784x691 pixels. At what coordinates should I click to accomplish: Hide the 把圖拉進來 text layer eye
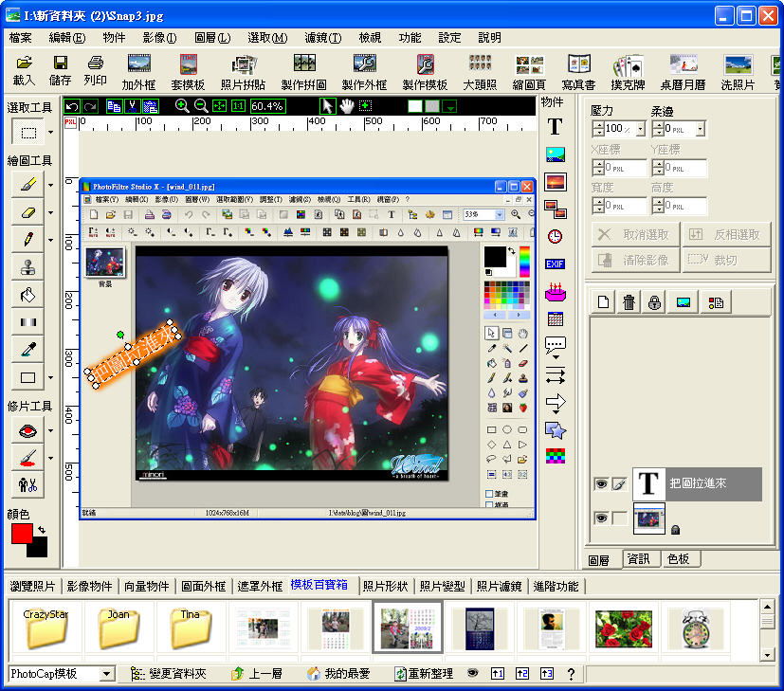(601, 483)
